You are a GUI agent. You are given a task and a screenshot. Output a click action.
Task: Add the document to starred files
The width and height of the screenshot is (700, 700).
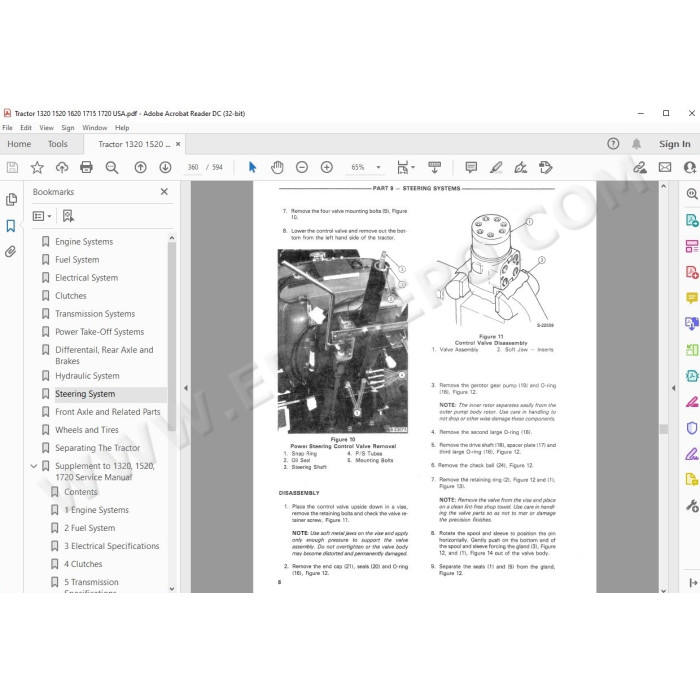pyautogui.click(x=37, y=167)
